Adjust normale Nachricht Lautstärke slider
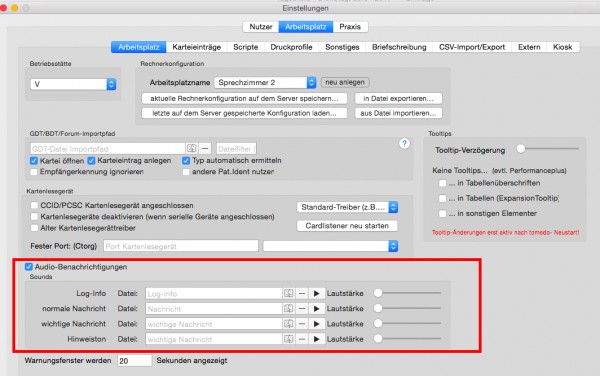This screenshot has height=376, width=600. [408, 308]
